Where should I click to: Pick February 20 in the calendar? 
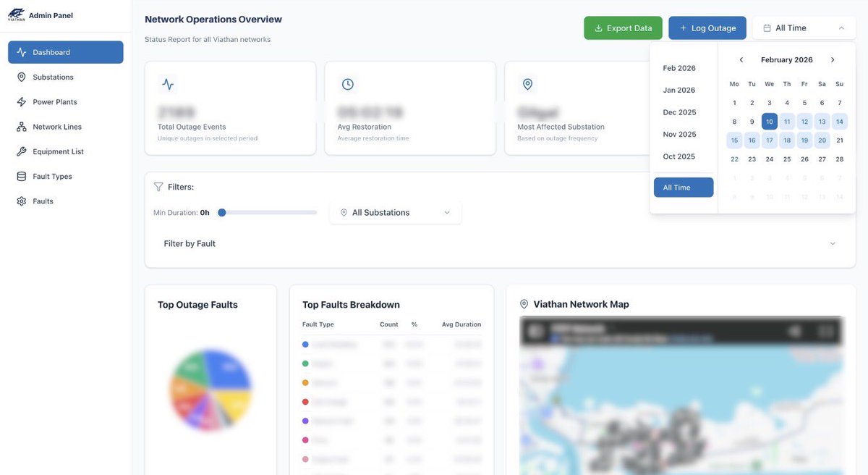pyautogui.click(x=822, y=140)
